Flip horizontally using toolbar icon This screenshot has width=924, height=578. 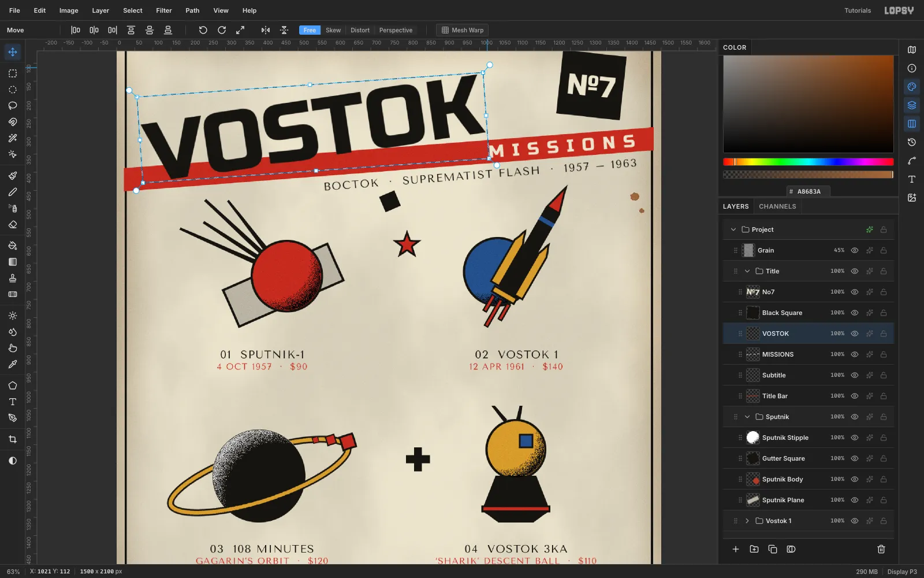click(x=266, y=30)
